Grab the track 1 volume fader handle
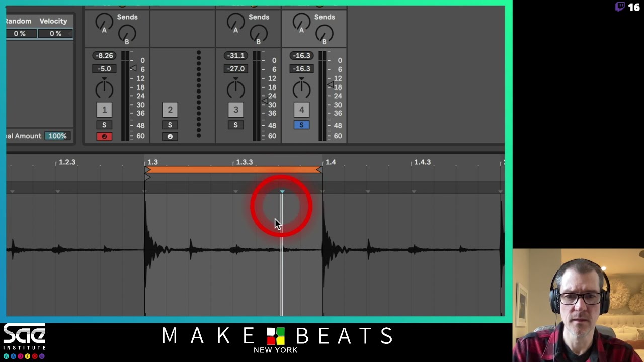This screenshot has height=362, width=644. [133, 68]
